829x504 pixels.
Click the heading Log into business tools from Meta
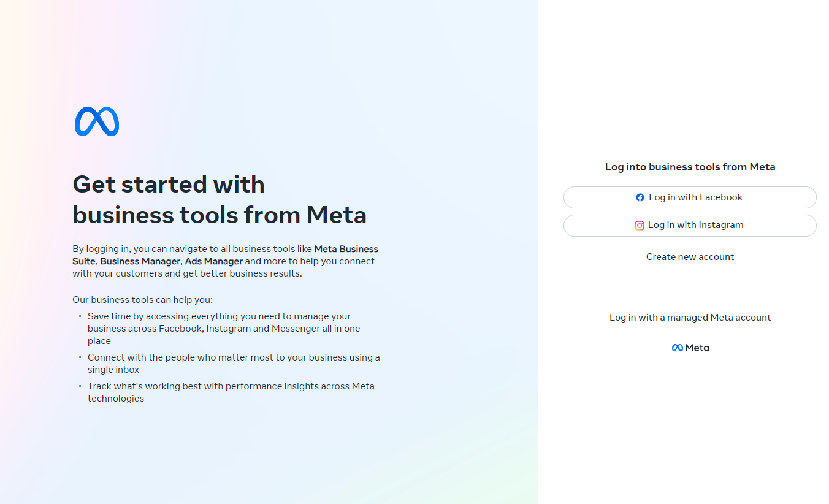690,167
